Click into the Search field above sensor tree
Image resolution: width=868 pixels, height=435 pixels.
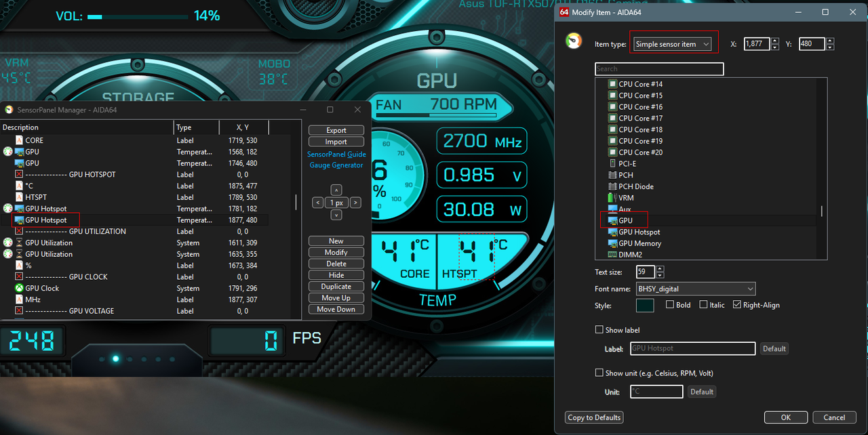659,69
